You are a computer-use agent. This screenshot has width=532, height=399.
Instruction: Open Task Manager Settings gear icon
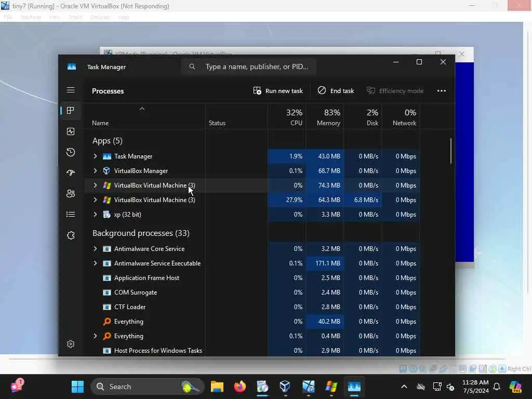tap(71, 344)
